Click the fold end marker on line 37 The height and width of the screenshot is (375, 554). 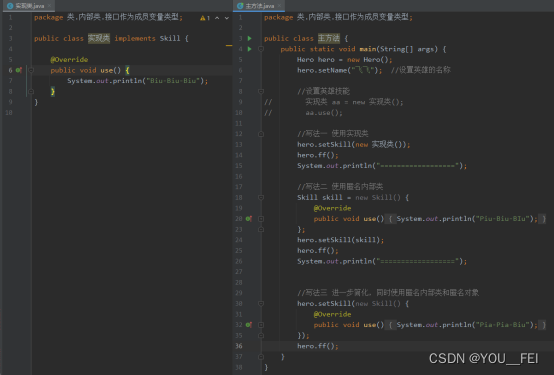click(x=261, y=357)
